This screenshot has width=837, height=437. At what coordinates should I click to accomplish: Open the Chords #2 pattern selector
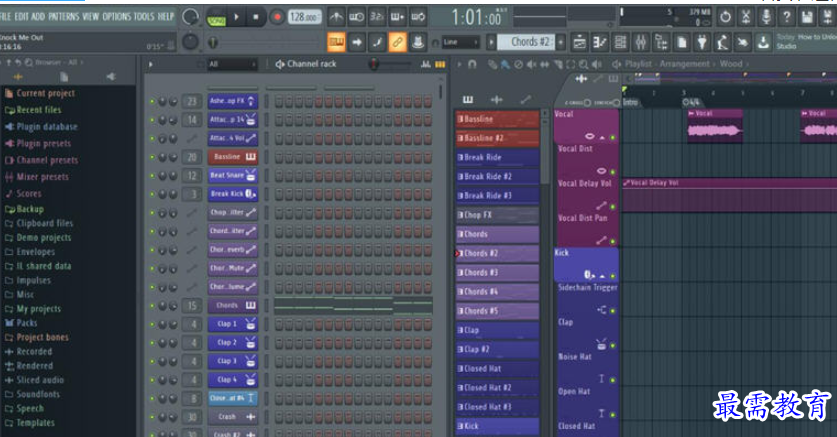click(x=526, y=42)
